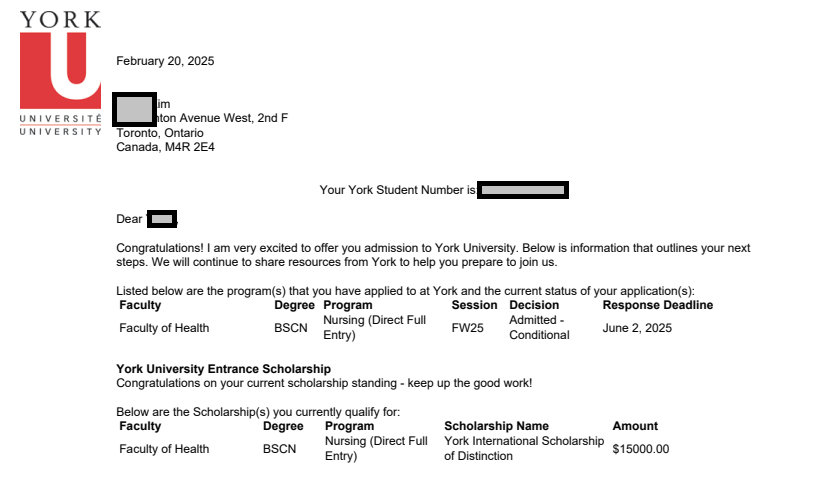Screen dimensions: 827x489
Task: Select the Amount column header
Action: coord(635,426)
